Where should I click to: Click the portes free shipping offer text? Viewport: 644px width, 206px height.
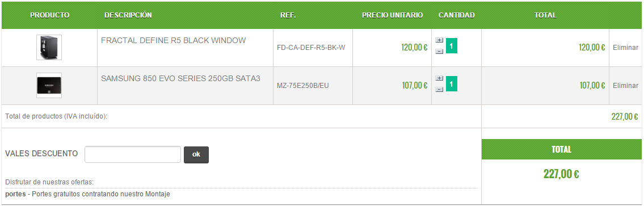tap(87, 194)
